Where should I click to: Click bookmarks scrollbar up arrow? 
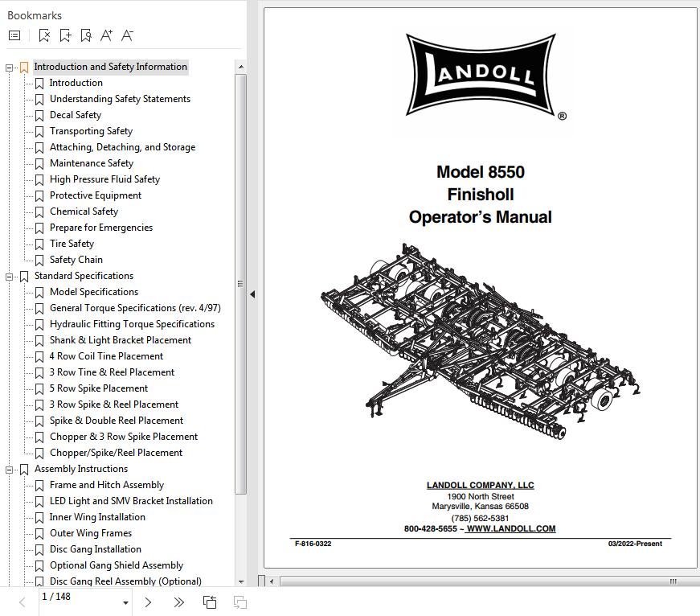[241, 67]
